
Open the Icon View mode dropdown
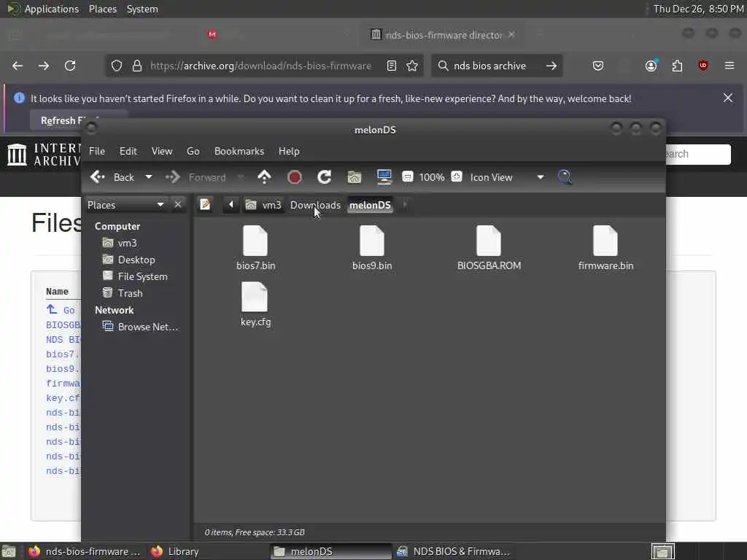click(507, 177)
